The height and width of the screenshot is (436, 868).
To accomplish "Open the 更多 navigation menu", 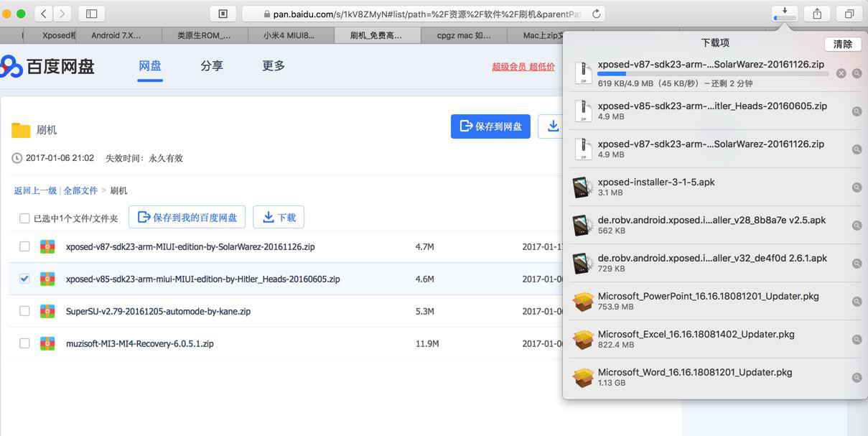I will click(274, 66).
